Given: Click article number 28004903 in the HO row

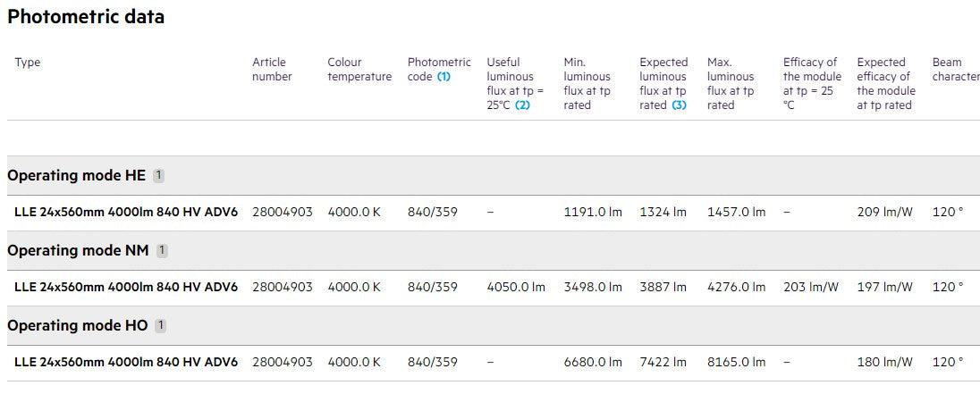Looking at the screenshot, I should point(283,362).
